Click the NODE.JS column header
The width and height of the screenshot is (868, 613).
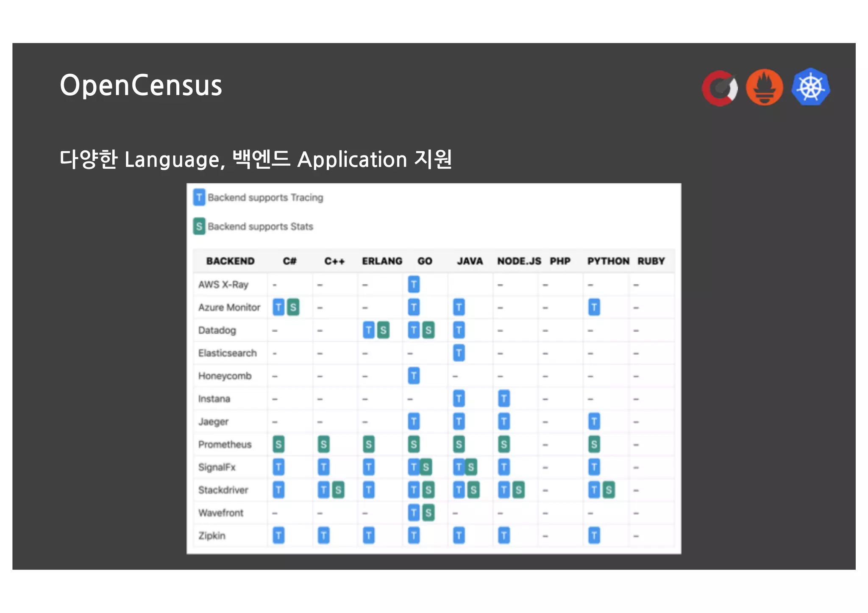(x=519, y=261)
